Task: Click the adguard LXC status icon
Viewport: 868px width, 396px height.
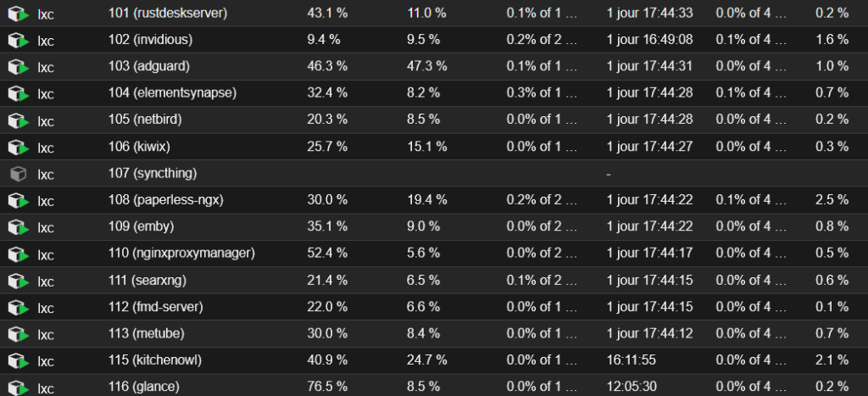Action: click(x=19, y=67)
